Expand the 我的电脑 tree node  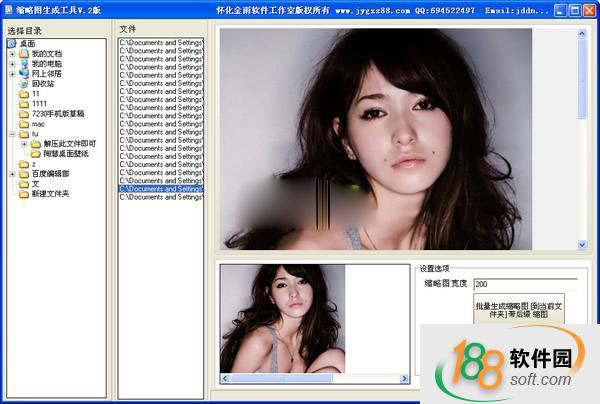[x=12, y=63]
